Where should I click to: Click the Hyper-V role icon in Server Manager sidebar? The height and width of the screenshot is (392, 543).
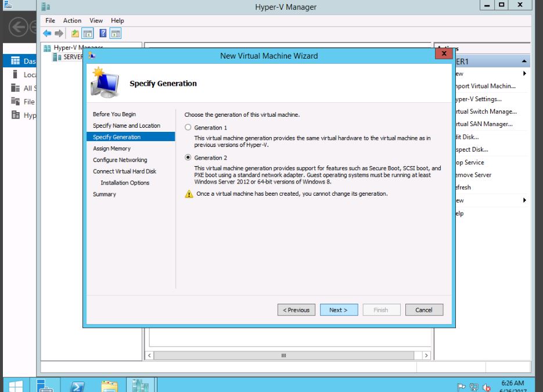(x=15, y=114)
